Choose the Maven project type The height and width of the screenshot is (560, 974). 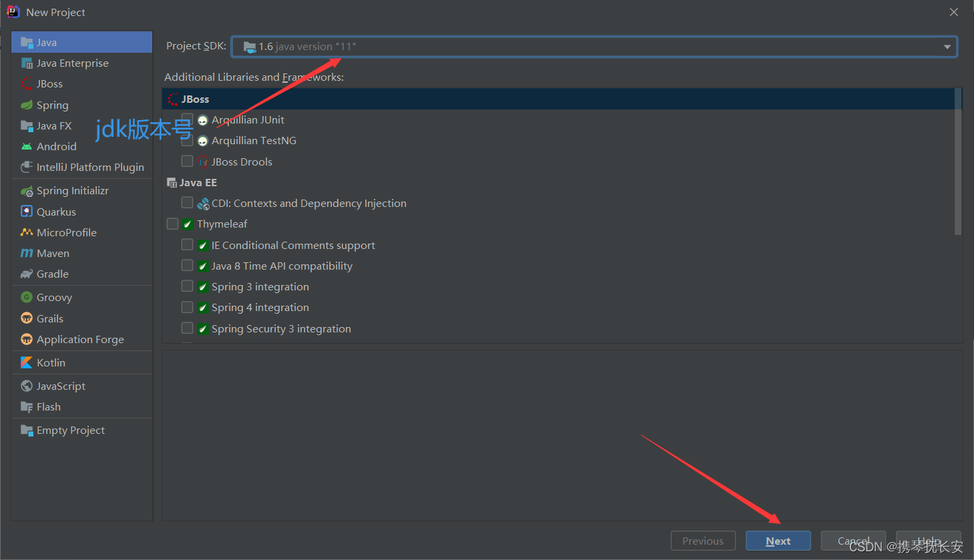(x=81, y=254)
